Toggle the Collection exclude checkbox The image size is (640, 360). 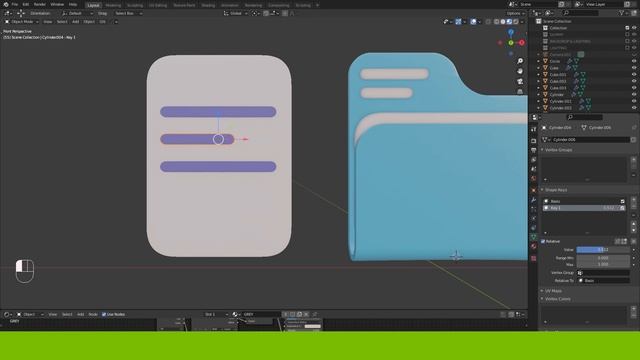[x=627, y=28]
